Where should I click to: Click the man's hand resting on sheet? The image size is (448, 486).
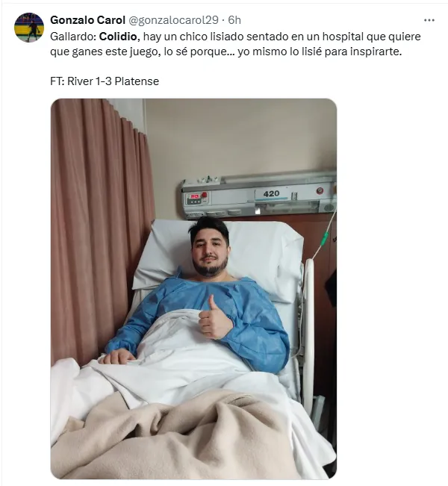click(116, 357)
